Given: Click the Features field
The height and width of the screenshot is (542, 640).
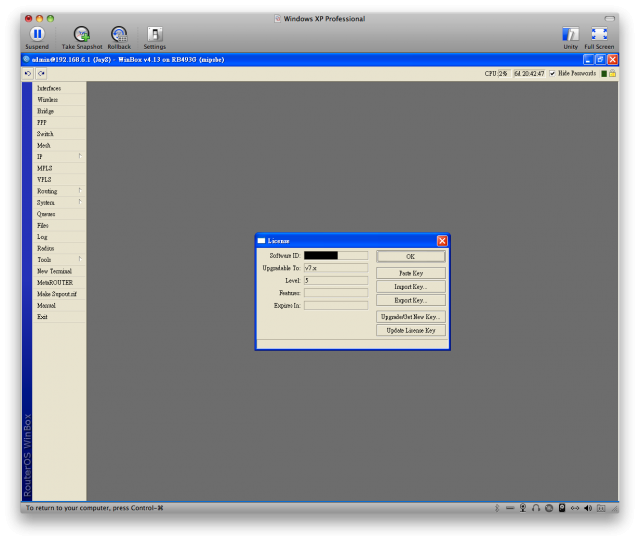Looking at the screenshot, I should tap(336, 293).
